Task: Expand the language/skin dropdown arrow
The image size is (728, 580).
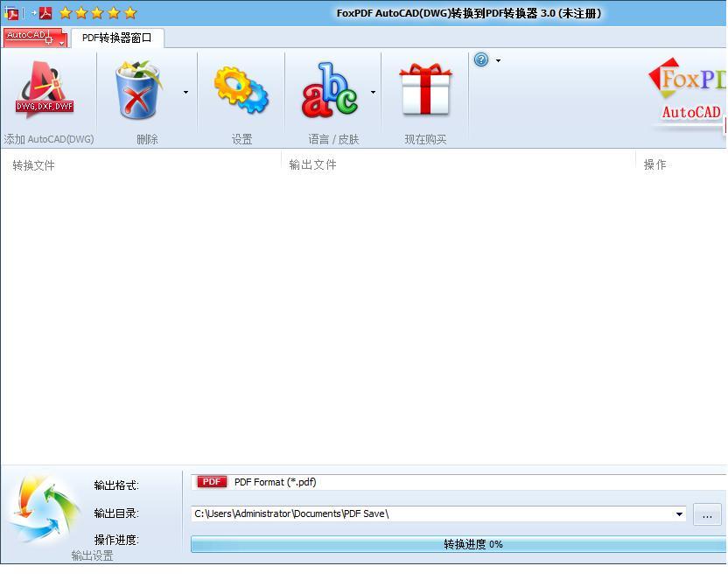Action: point(373,92)
